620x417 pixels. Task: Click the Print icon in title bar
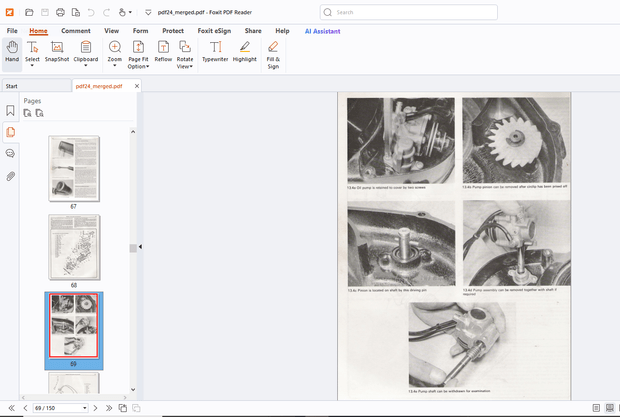click(61, 12)
